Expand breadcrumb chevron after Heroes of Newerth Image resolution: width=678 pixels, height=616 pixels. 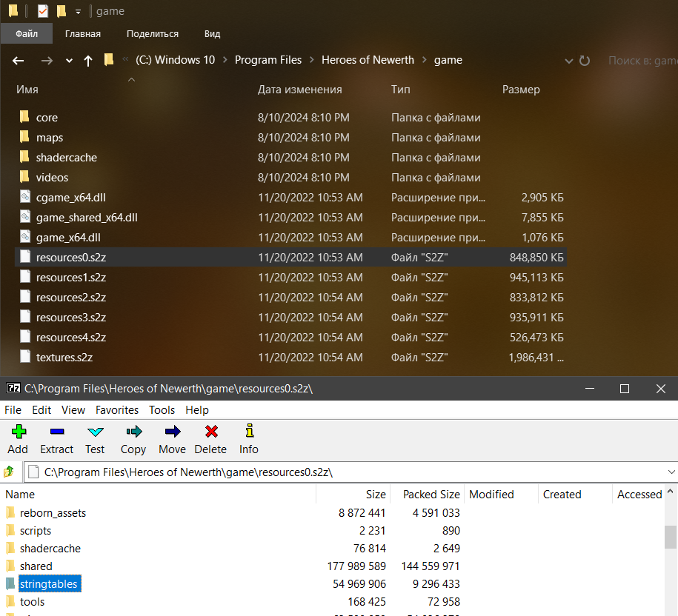point(424,60)
